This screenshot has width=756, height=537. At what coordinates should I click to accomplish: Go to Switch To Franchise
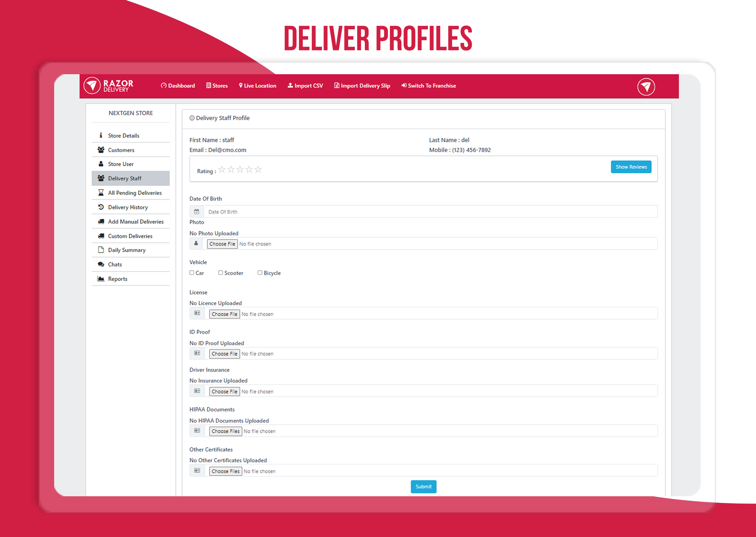[x=429, y=86]
